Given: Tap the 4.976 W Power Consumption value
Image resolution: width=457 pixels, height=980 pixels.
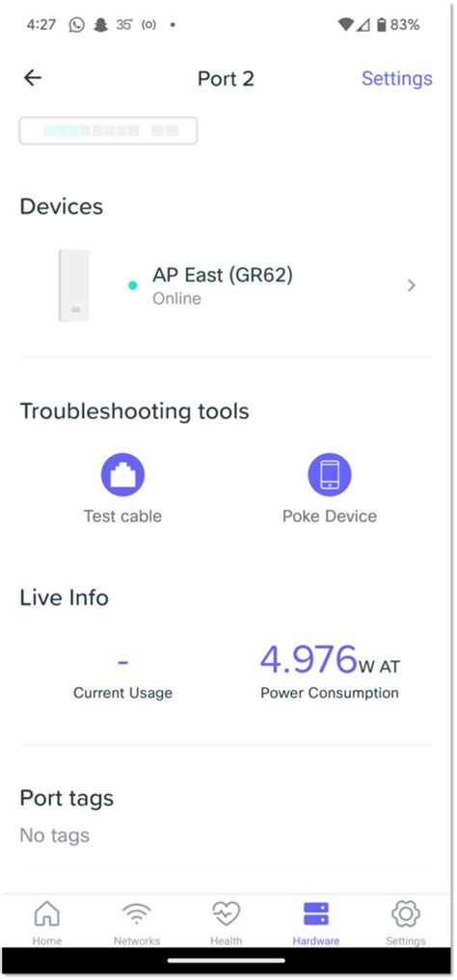Looking at the screenshot, I should coord(330,660).
